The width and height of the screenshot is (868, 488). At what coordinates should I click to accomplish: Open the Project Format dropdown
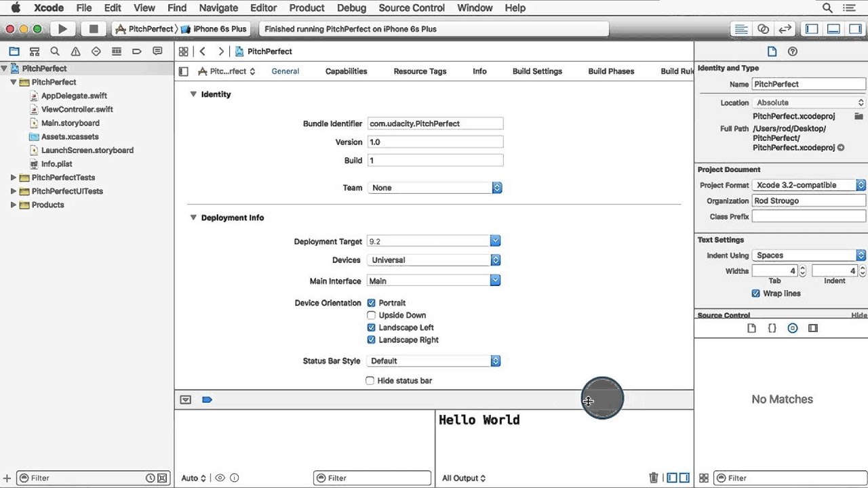809,185
